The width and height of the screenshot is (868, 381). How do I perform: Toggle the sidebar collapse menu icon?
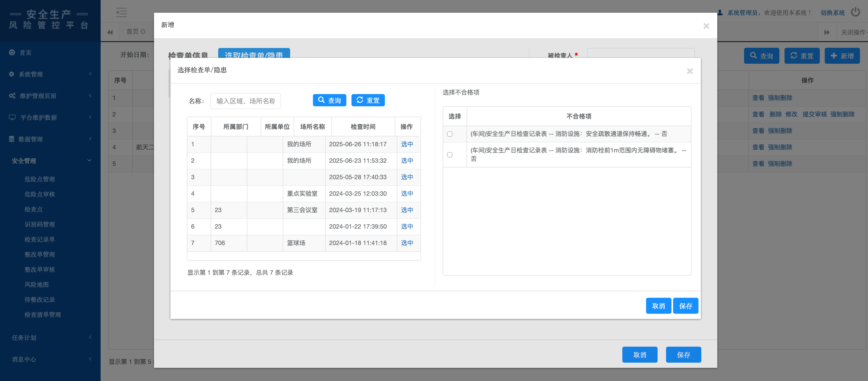pos(121,12)
